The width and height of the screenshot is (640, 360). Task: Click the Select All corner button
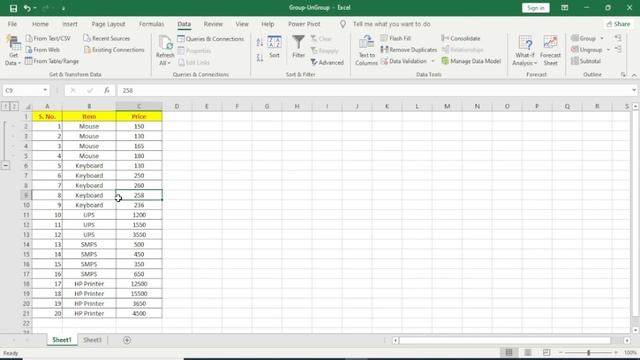tap(28, 107)
